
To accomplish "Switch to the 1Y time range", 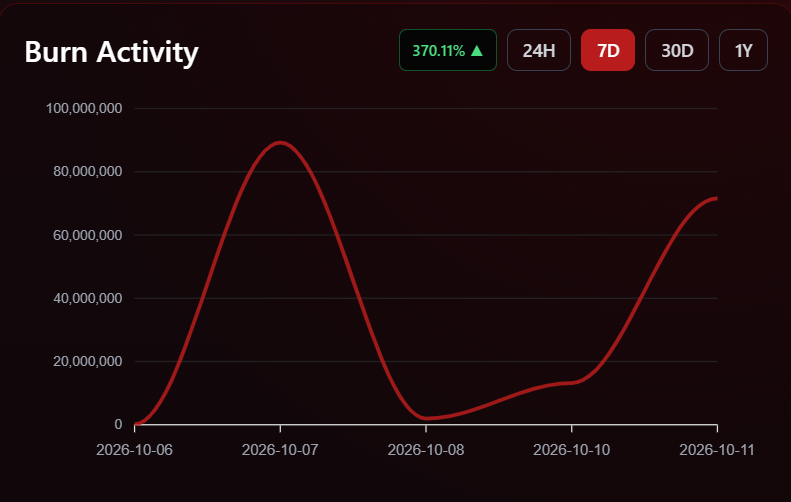I will (743, 50).
